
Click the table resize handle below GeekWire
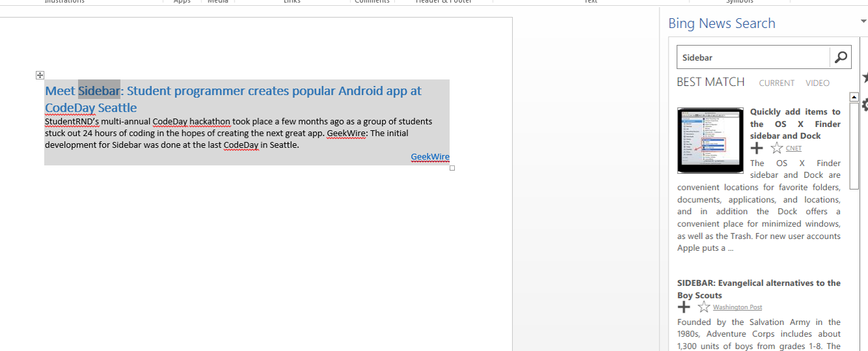click(x=452, y=168)
